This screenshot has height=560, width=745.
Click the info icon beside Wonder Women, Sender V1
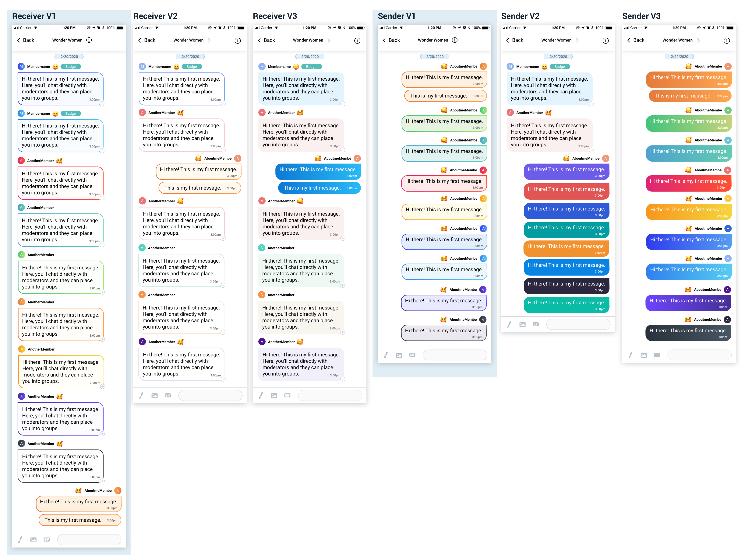(x=454, y=40)
